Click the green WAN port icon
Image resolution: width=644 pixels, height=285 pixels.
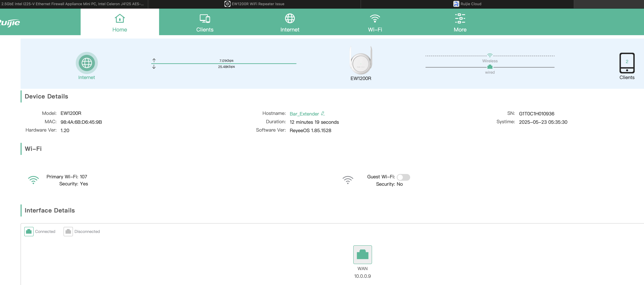tap(362, 255)
